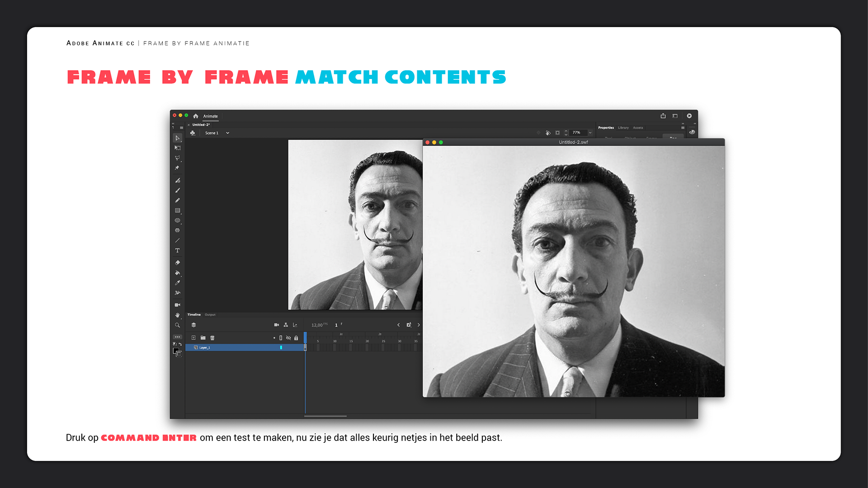Select Layer_1 in the timeline
This screenshot has height=488, width=868.
(204, 347)
